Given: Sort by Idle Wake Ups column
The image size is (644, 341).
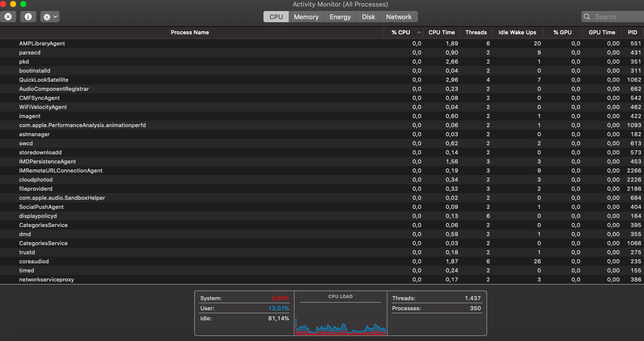Looking at the screenshot, I should pyautogui.click(x=517, y=32).
